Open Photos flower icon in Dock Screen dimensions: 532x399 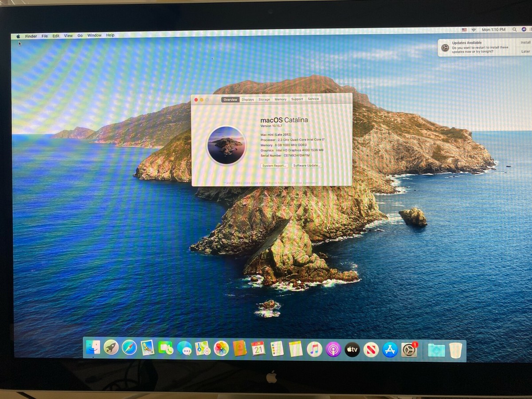tap(221, 348)
